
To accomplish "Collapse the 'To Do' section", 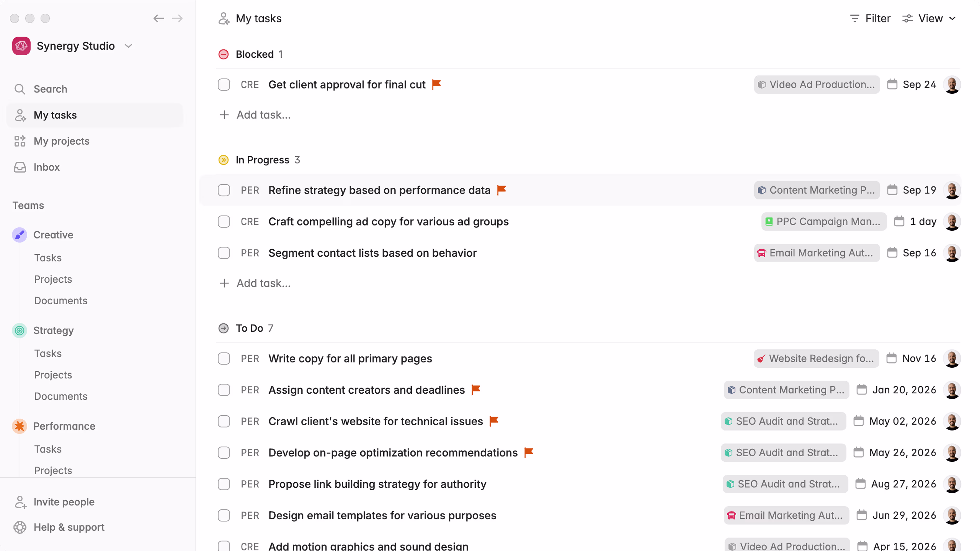I will click(224, 328).
